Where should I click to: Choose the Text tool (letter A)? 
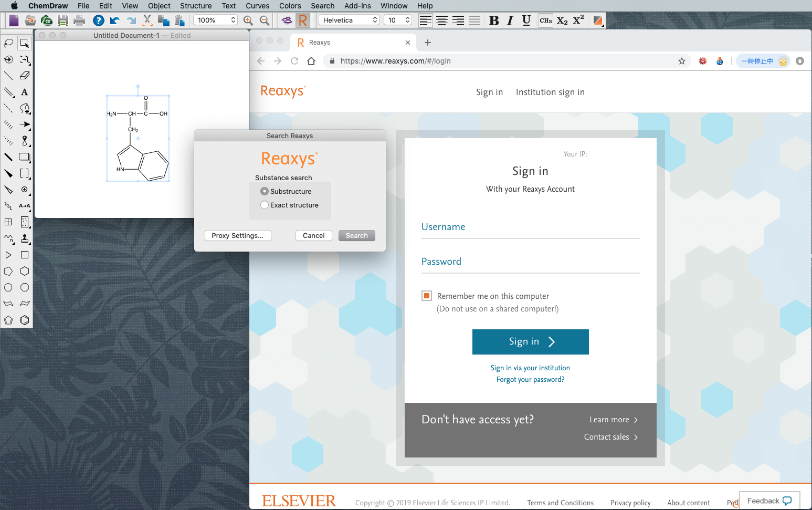24,92
